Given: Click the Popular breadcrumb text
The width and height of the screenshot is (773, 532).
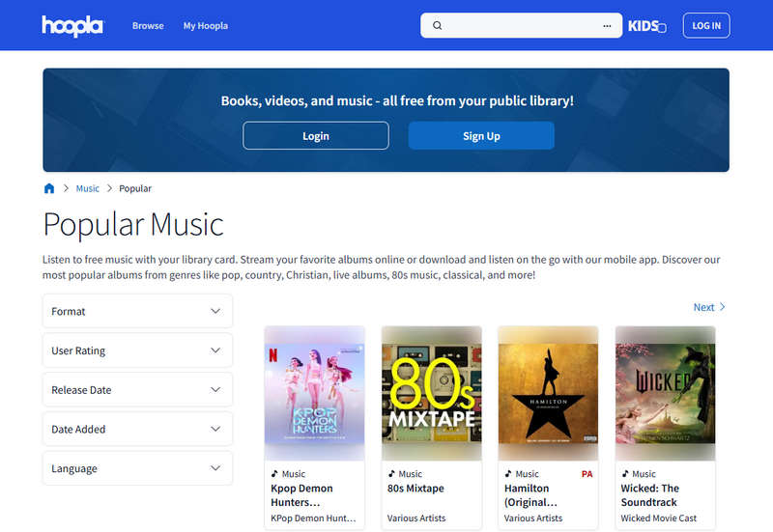Looking at the screenshot, I should 135,188.
